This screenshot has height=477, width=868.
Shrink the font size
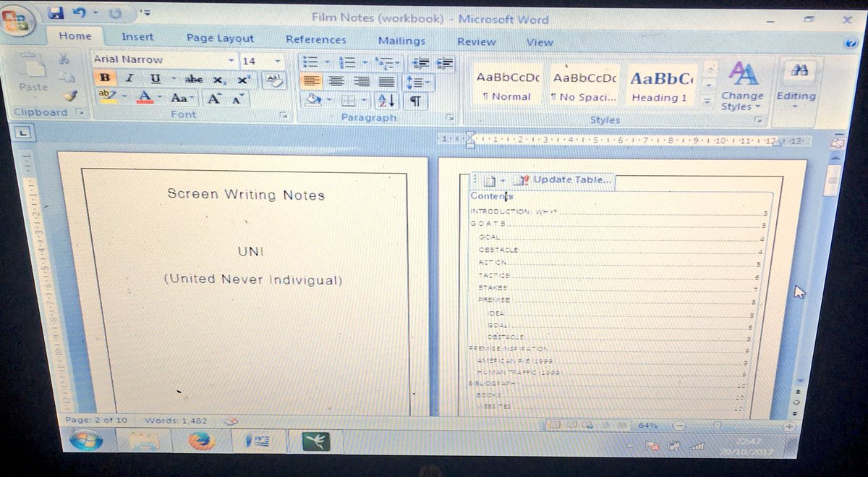pos(237,99)
